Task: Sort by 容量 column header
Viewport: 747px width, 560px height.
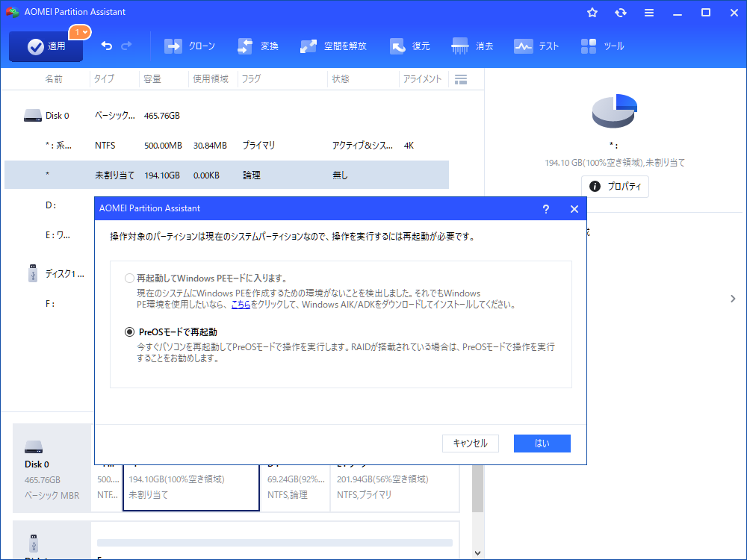Action: tap(152, 79)
